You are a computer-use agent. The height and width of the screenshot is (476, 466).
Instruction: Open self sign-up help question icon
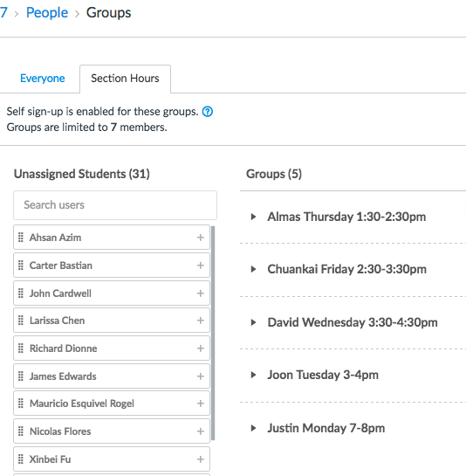208,112
